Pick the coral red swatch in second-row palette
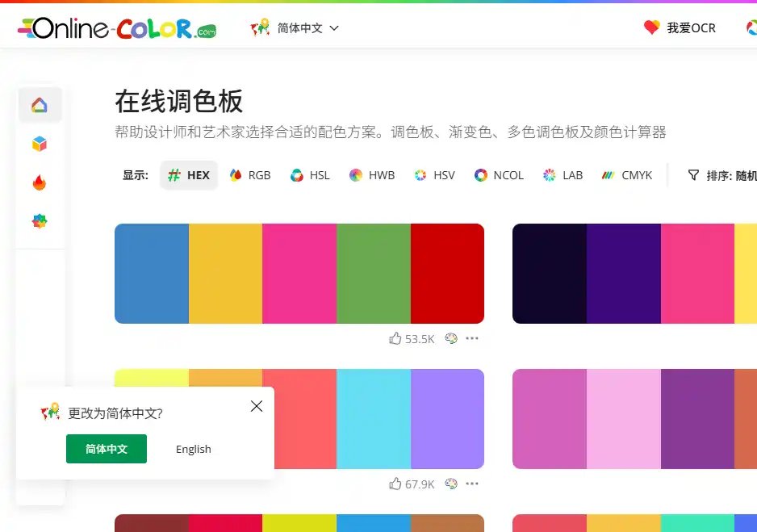This screenshot has width=757, height=532. (305, 419)
